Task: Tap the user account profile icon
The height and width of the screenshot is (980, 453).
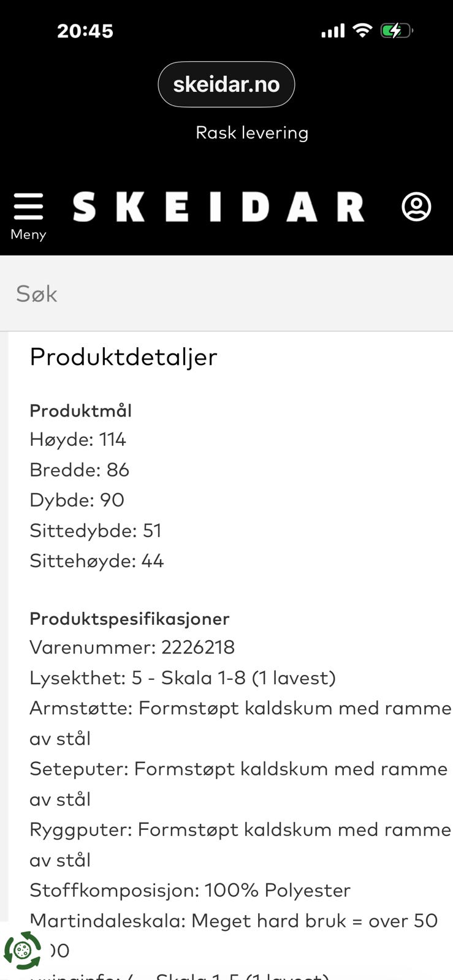Action: (416, 207)
